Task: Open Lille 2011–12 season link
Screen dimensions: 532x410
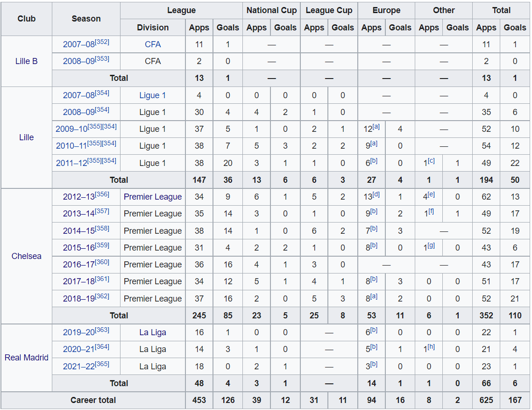Action: pyautogui.click(x=71, y=163)
